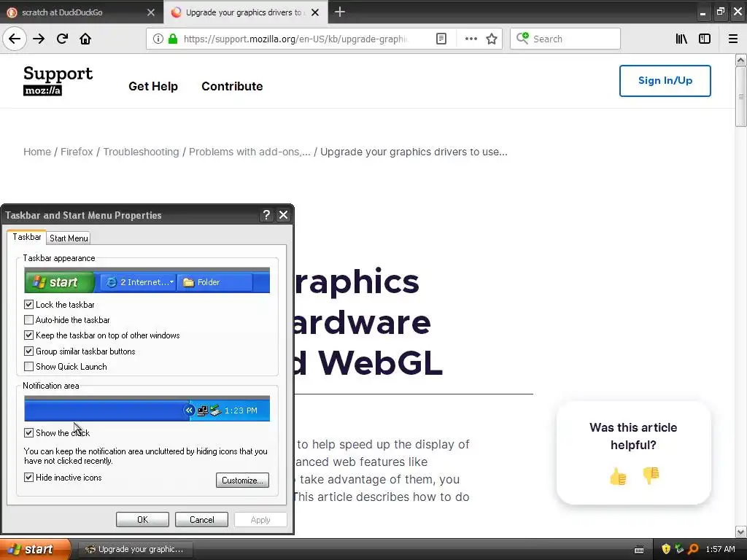Click the browser Search field
This screenshot has width=747, height=560.
tap(565, 39)
